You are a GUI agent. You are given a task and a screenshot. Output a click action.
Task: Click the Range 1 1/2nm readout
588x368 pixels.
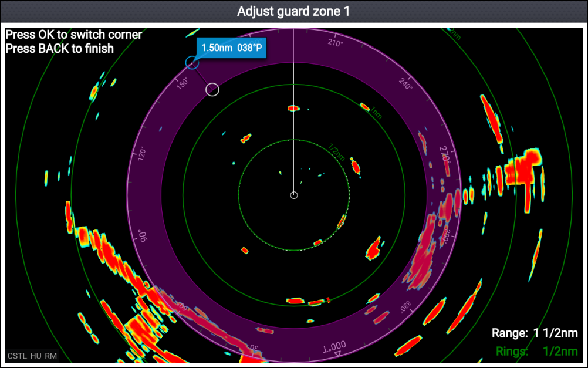click(x=535, y=333)
